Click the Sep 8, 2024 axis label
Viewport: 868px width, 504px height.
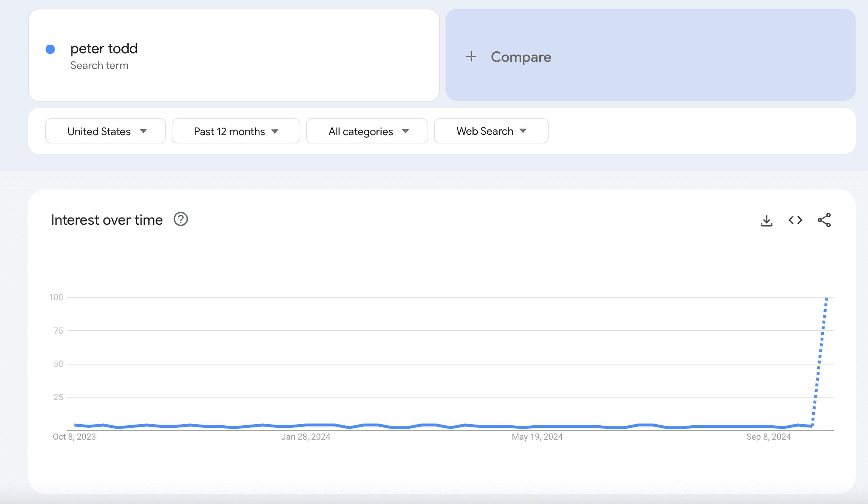(x=768, y=437)
